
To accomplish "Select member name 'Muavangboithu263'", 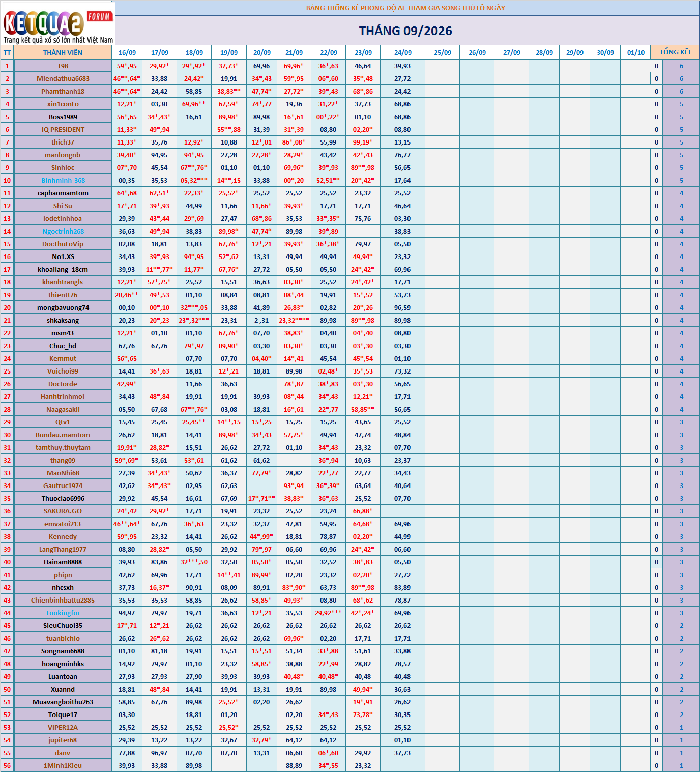I will tap(63, 702).
